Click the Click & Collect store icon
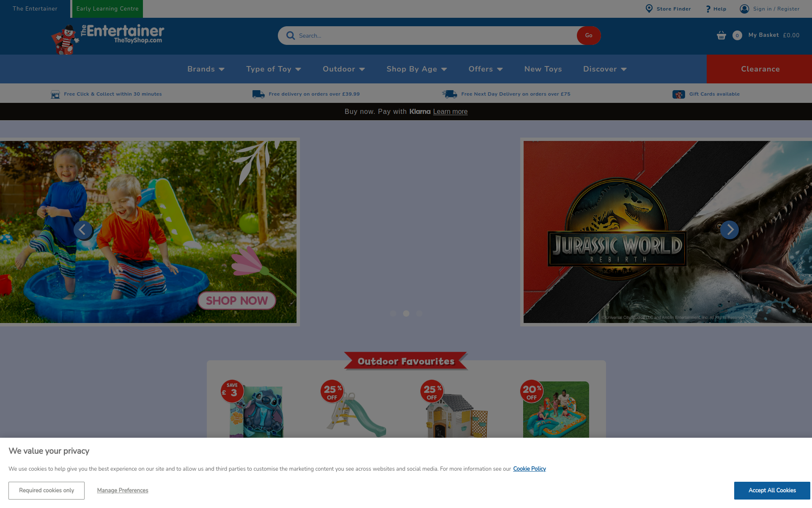The height and width of the screenshot is (508, 812). 55,94
